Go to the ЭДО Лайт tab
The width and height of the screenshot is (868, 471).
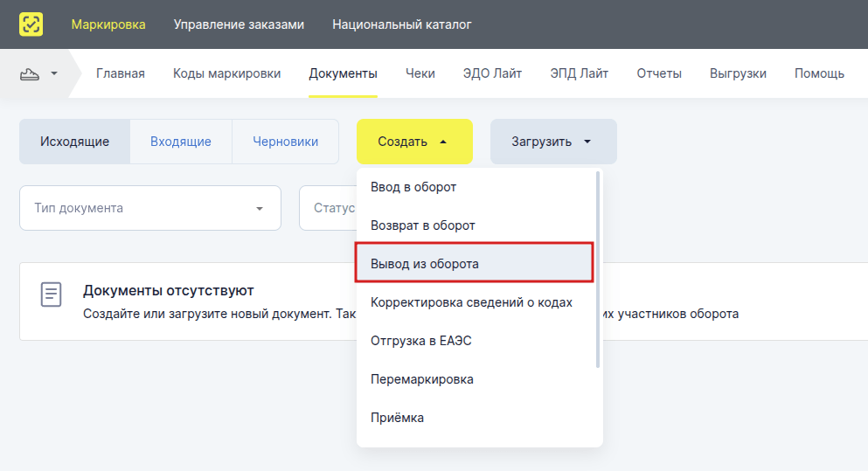(492, 73)
